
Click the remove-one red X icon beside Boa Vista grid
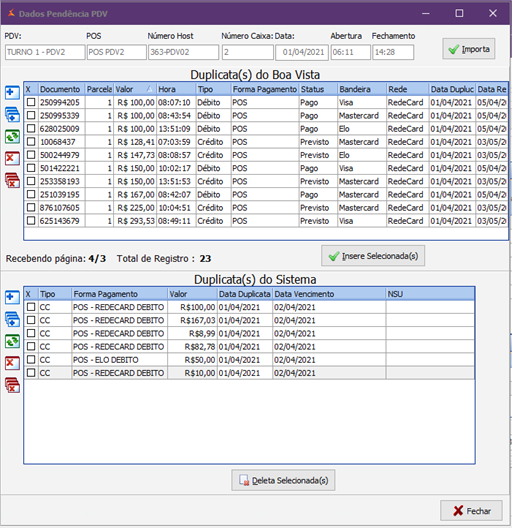point(12,158)
